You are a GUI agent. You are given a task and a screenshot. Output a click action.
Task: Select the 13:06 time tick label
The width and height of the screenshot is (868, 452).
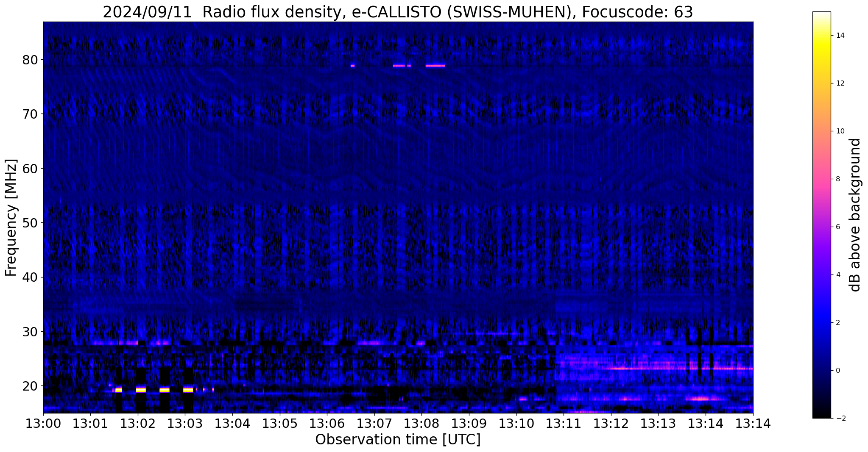(x=327, y=424)
